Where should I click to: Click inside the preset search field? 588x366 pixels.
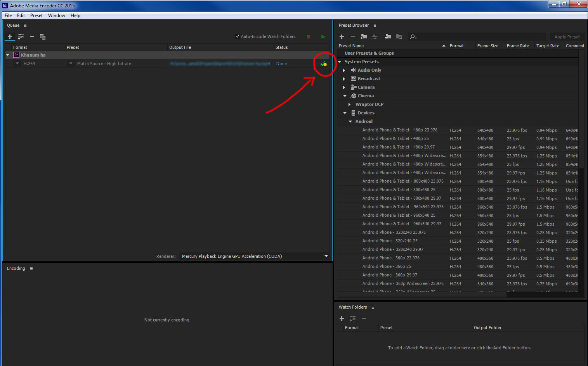(x=481, y=37)
